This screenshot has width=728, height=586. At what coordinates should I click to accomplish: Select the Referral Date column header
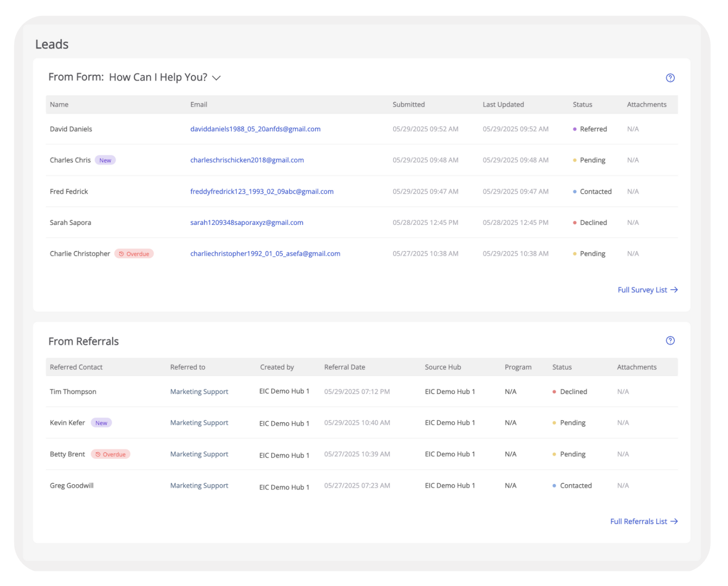tap(344, 367)
